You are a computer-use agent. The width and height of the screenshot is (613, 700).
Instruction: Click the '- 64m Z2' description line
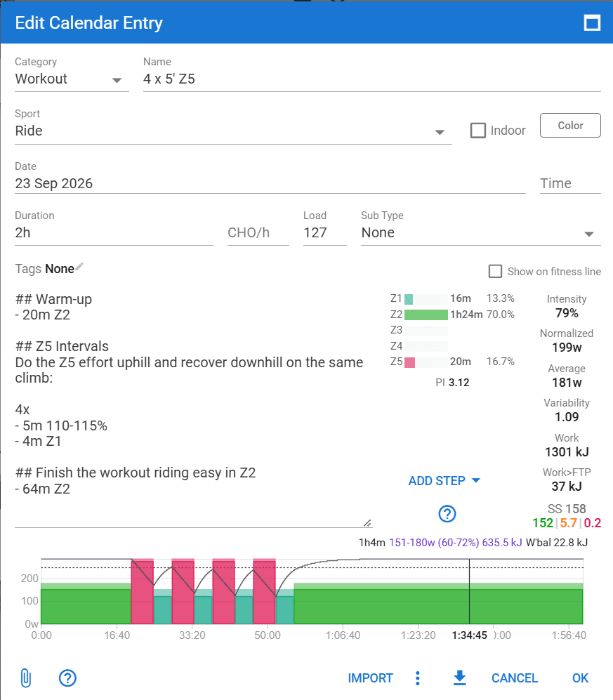[42, 489]
